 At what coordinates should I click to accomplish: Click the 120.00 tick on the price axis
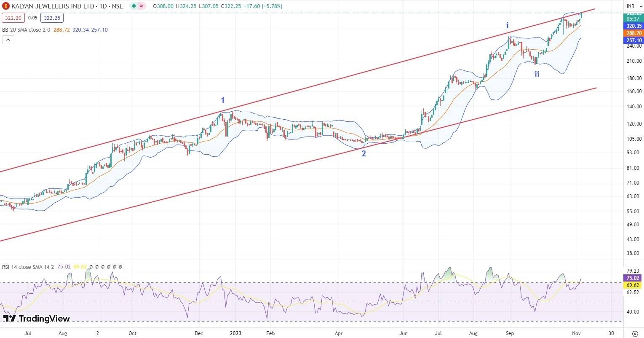click(634, 124)
